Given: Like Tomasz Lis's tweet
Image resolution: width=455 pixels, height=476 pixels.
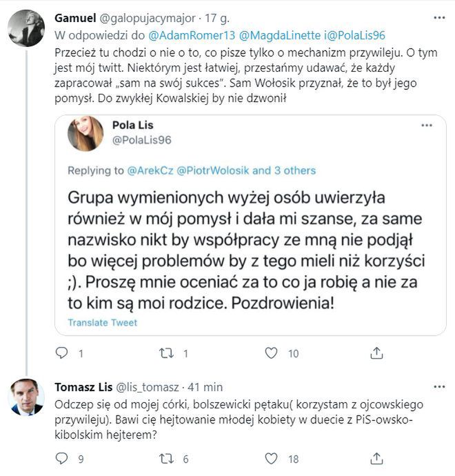Looking at the screenshot, I should point(270,459).
